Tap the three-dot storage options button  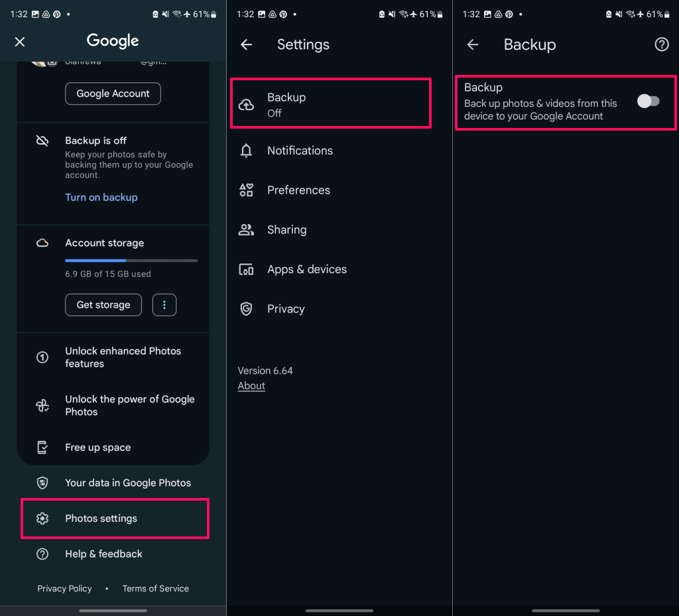164,305
